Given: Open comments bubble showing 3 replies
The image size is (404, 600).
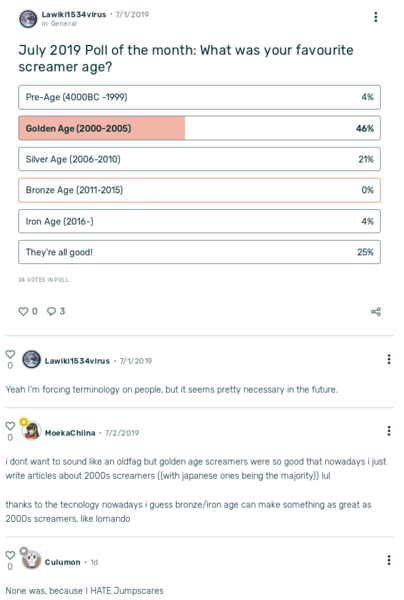Looking at the screenshot, I should point(51,311).
